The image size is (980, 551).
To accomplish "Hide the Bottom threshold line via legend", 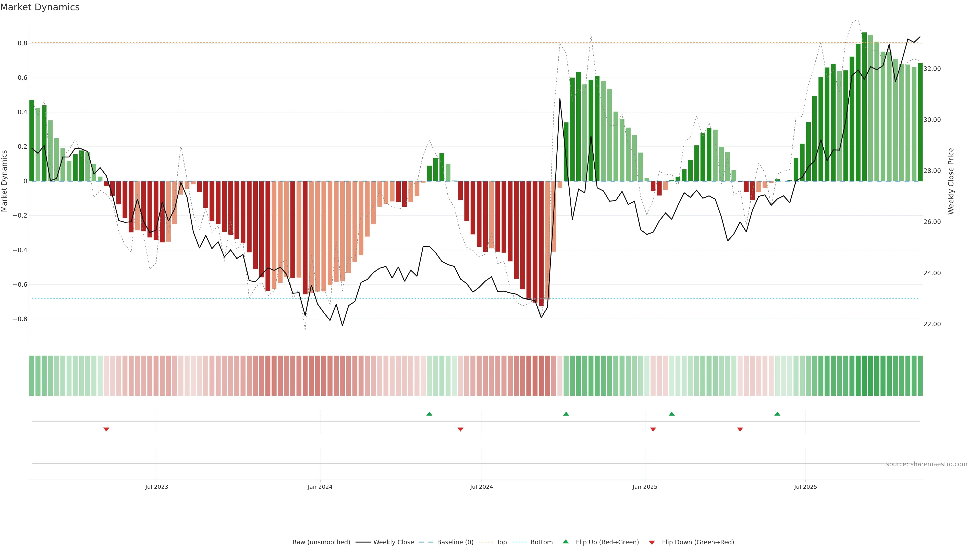I will click(541, 542).
